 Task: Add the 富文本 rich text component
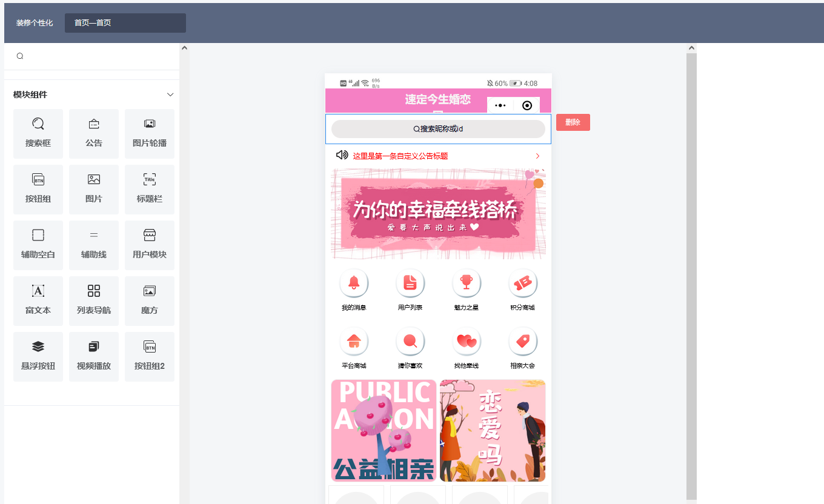[x=38, y=301]
